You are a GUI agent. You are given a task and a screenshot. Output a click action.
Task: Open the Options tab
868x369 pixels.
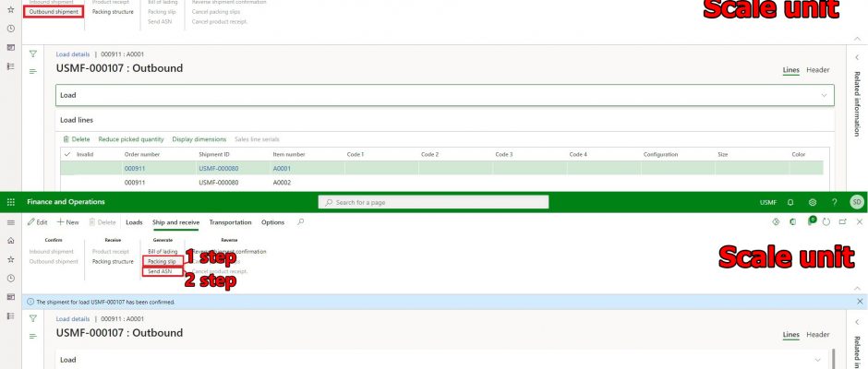[x=273, y=222]
